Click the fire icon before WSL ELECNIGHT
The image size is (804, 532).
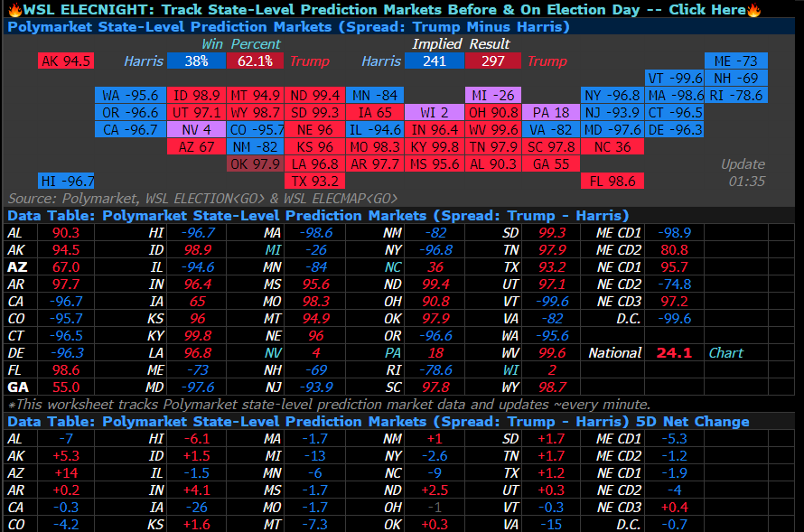click(14, 10)
